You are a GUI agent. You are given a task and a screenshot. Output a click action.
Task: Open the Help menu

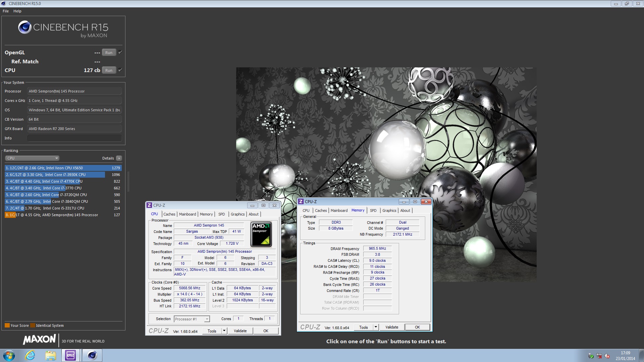pos(17,11)
